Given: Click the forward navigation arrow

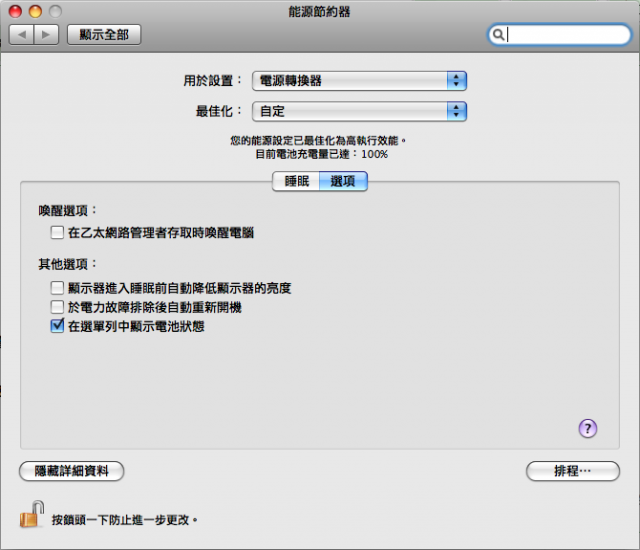Looking at the screenshot, I should tap(46, 35).
